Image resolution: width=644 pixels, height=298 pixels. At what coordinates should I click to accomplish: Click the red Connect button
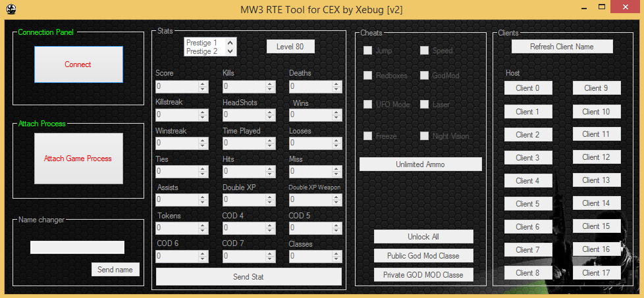[78, 64]
